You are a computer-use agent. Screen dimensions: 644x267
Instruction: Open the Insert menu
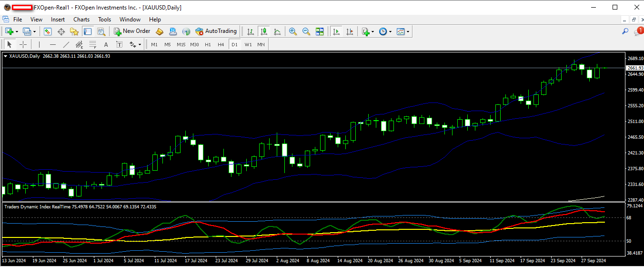point(58,20)
